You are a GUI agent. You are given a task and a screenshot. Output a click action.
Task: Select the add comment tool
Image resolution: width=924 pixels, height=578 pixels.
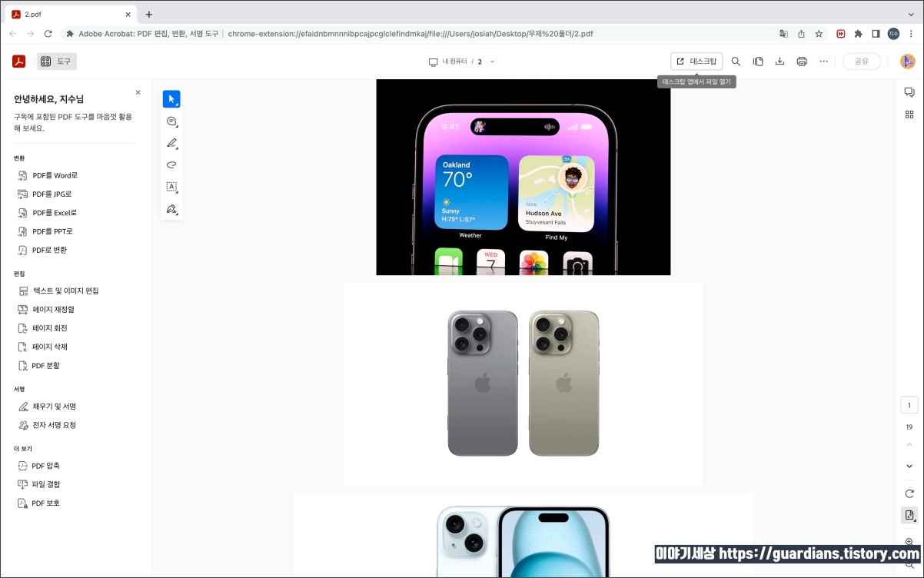[x=171, y=121]
